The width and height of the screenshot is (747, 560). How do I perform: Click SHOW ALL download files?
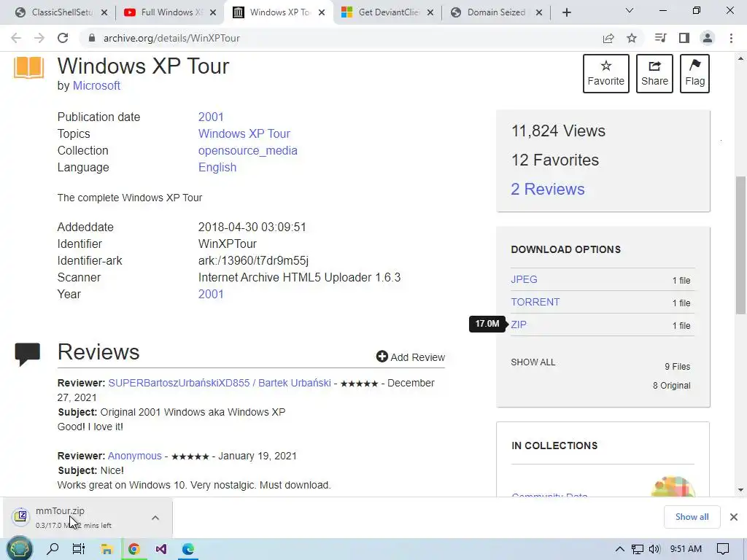tap(533, 362)
